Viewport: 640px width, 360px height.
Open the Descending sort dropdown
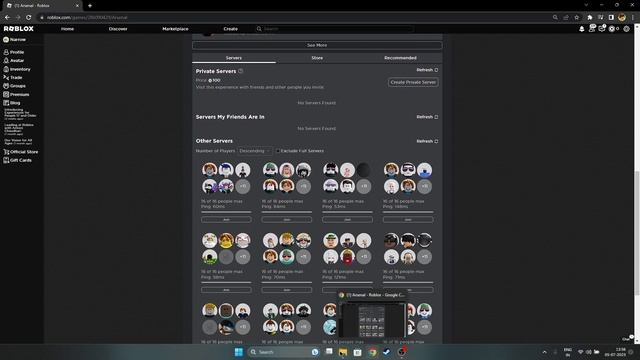click(x=255, y=151)
